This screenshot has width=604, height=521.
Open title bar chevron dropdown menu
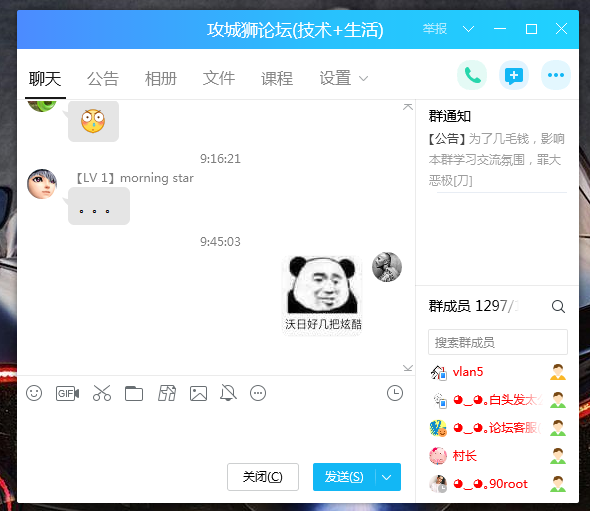468,29
